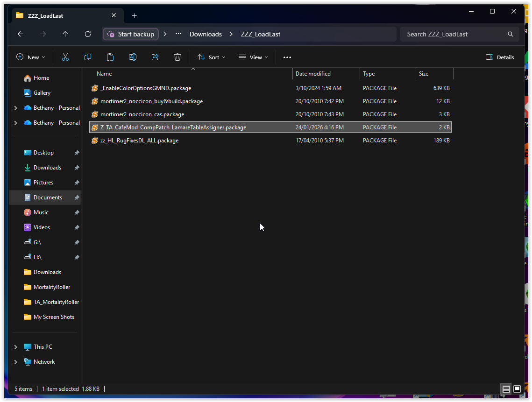The height and width of the screenshot is (402, 532).
Task: Rename the selected file via toolbar icon
Action: pos(133,57)
